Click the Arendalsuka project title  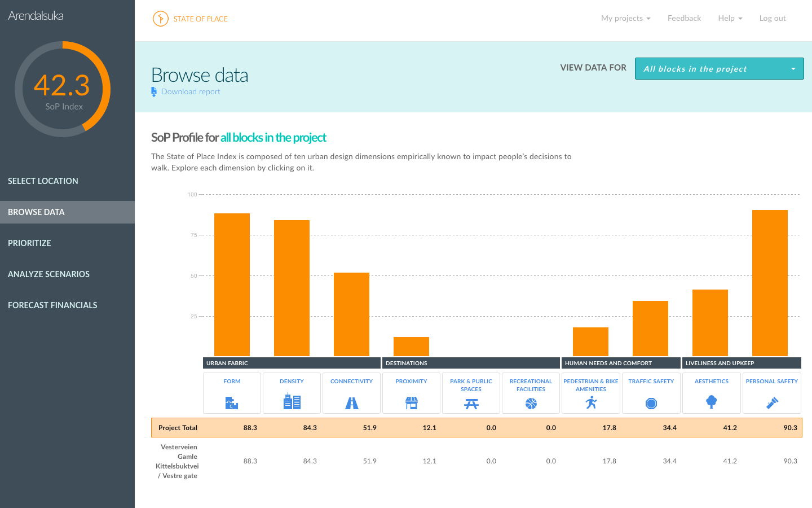point(36,16)
